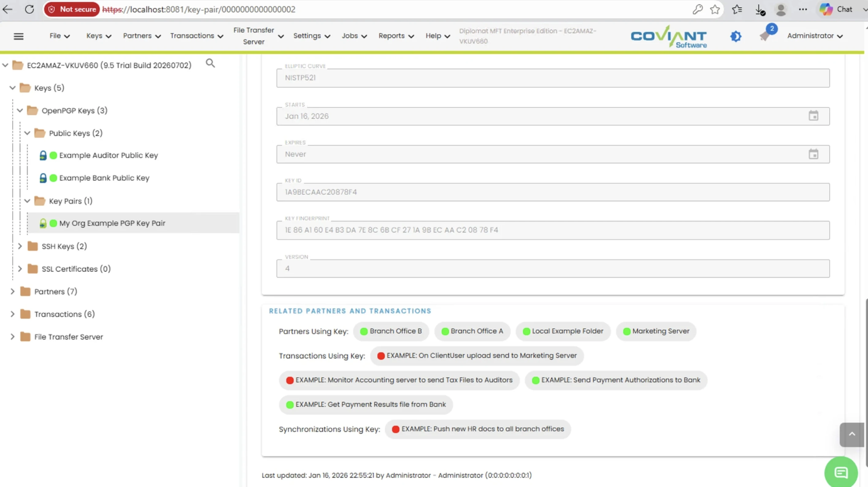Open the Administrator account dropdown
The height and width of the screenshot is (487, 868).
pos(815,36)
